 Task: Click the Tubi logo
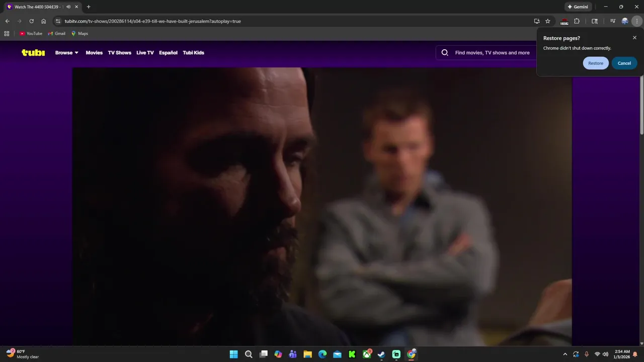(x=33, y=52)
